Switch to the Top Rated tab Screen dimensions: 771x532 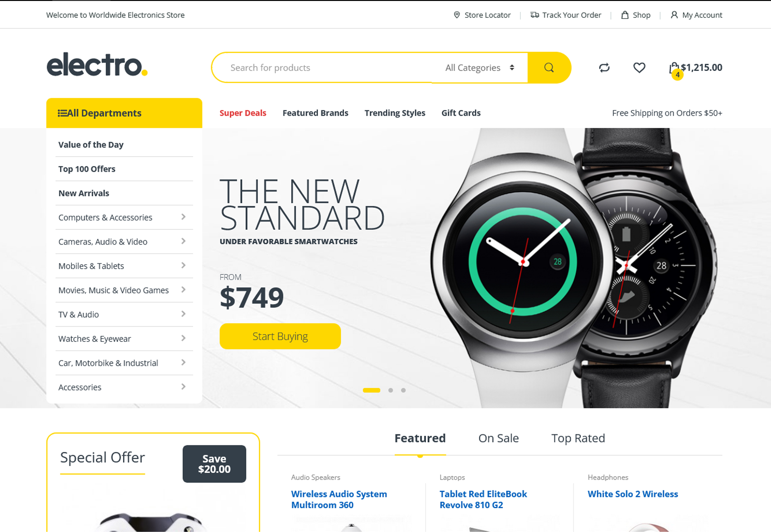578,438
